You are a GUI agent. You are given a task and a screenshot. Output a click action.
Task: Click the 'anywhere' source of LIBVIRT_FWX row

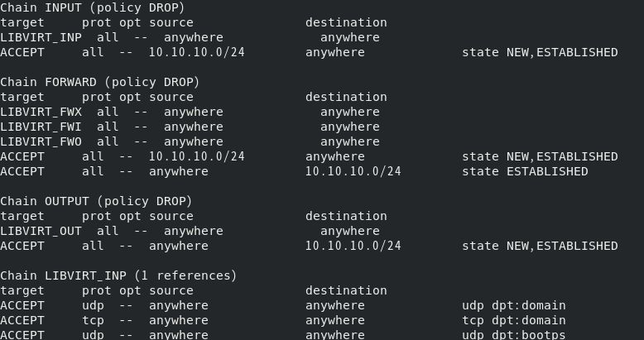click(x=194, y=113)
